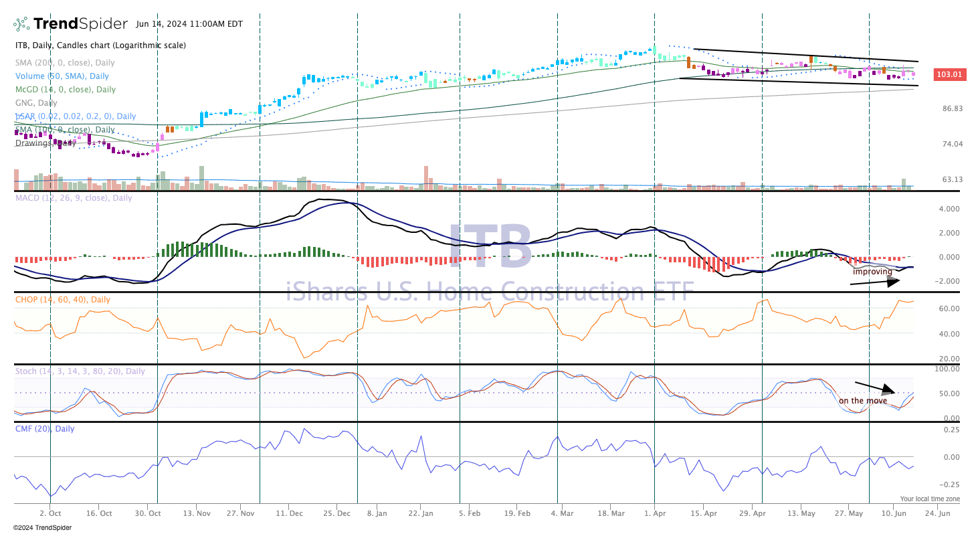Select the 27. Nov date label
The height and width of the screenshot is (534, 980).
click(x=240, y=513)
